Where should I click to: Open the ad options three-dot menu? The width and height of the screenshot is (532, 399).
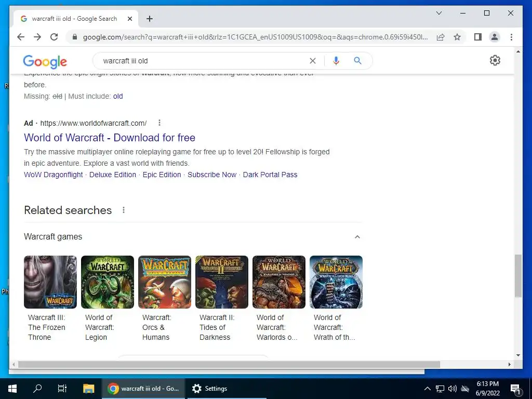tap(159, 123)
